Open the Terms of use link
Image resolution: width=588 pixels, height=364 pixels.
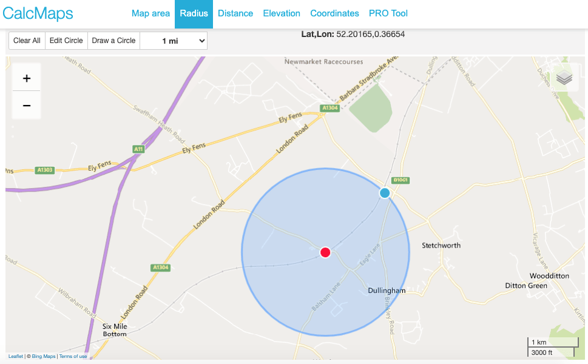[x=73, y=357]
